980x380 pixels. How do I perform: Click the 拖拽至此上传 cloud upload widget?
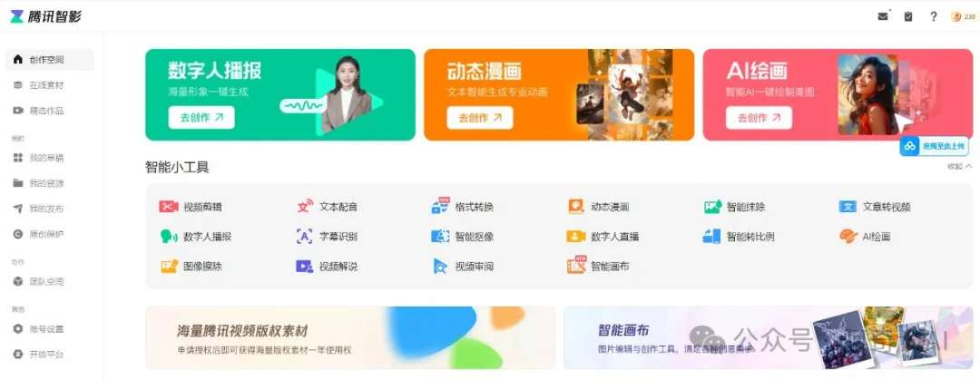[935, 146]
